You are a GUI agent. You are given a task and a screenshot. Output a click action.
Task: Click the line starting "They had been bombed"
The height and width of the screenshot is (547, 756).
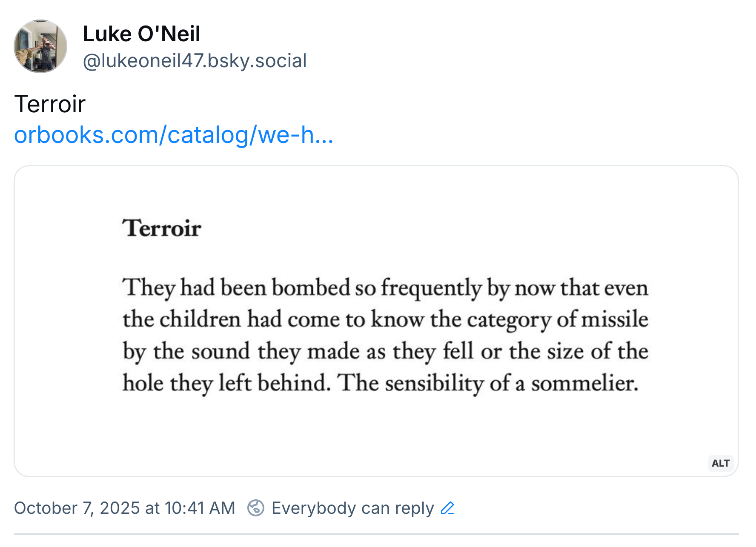coord(385,288)
